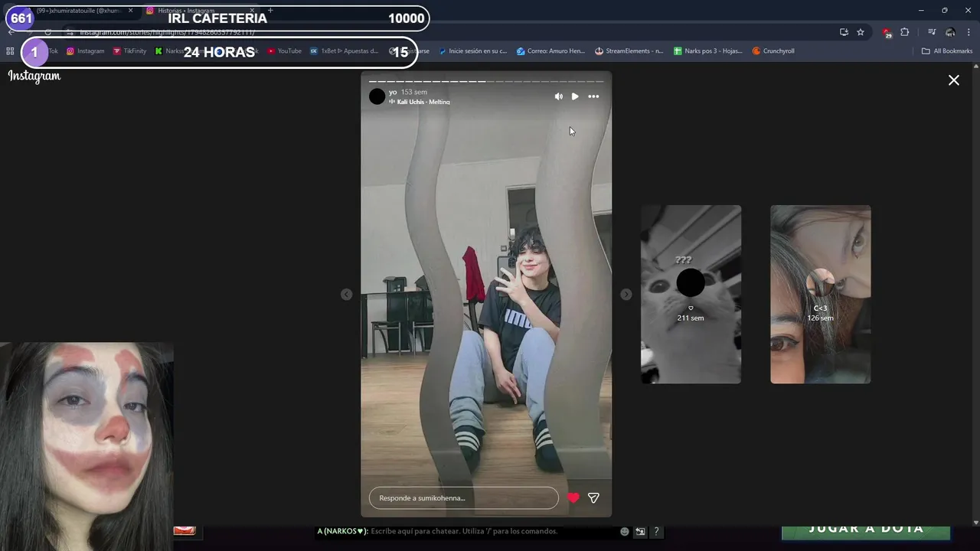This screenshot has width=980, height=551.
Task: Open the Chrome three-dot menu
Action: pyautogui.click(x=969, y=32)
